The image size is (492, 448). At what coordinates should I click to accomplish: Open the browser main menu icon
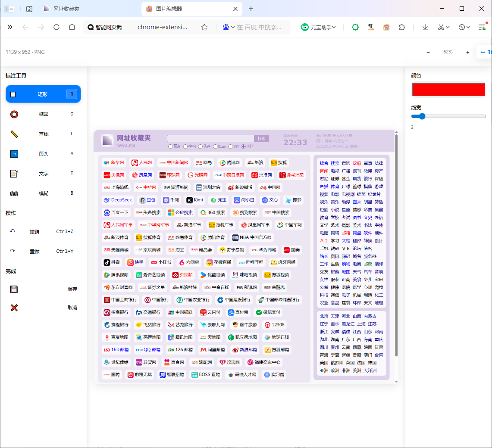coord(482,27)
